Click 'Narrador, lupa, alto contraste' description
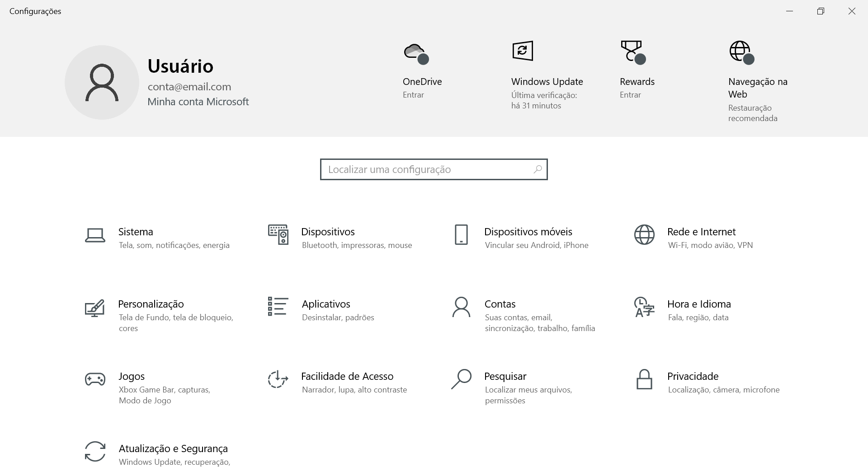Image resolution: width=868 pixels, height=467 pixels. tap(354, 390)
